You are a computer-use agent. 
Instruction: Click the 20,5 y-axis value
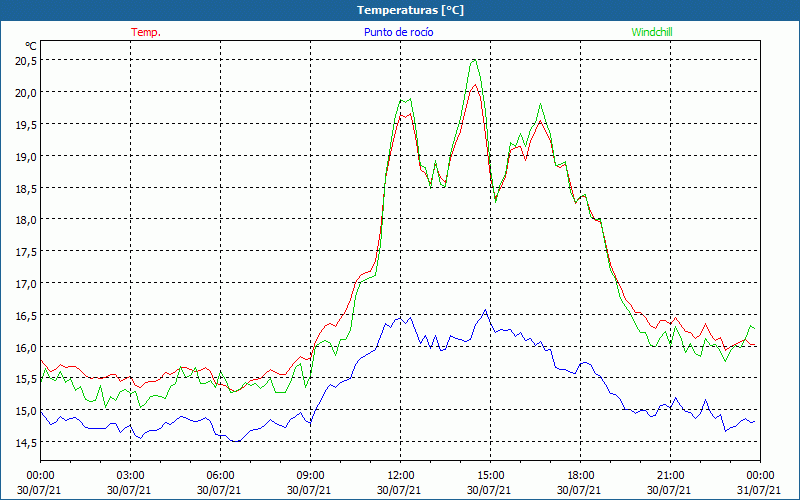(26, 61)
